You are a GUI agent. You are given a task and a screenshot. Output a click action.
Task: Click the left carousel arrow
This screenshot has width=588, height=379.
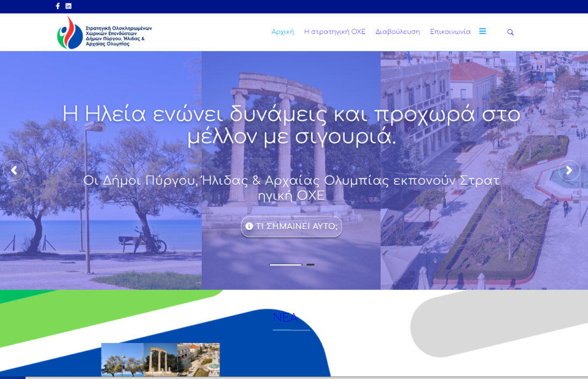click(x=14, y=170)
